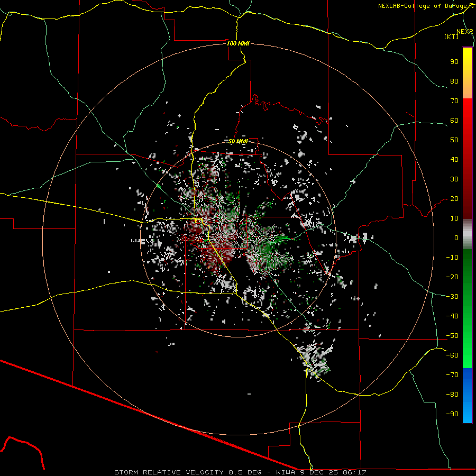Click the orange 70-80 segment of color bar
Screen dimensions: 476x476
tap(467, 90)
